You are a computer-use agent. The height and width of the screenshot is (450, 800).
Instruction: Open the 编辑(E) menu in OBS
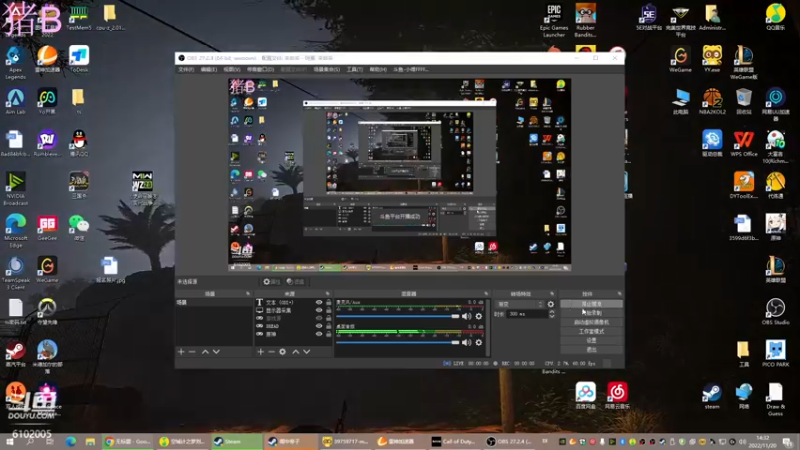pos(208,69)
